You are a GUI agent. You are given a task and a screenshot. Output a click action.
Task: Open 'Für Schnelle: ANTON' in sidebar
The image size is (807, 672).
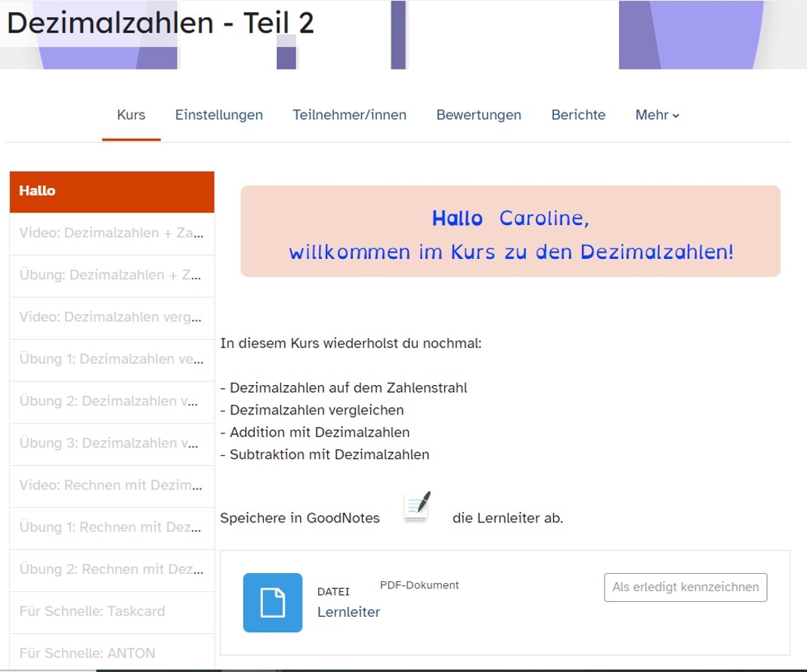pos(112,653)
